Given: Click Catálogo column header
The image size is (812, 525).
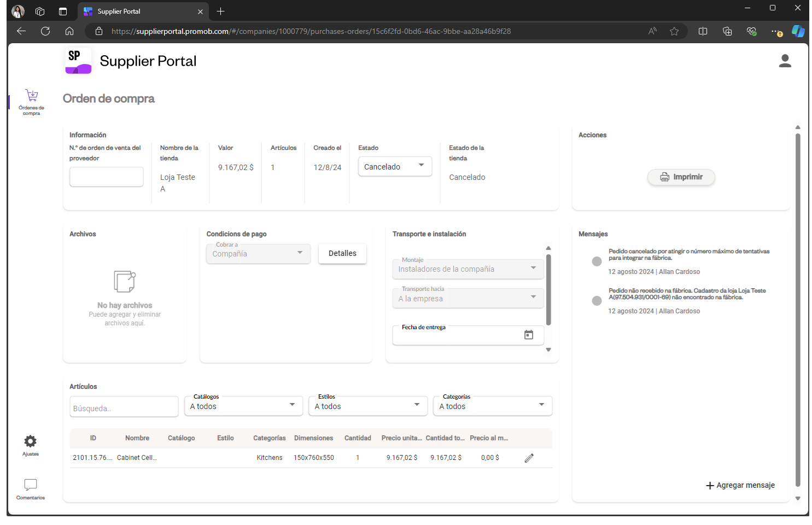Looking at the screenshot, I should click(182, 438).
